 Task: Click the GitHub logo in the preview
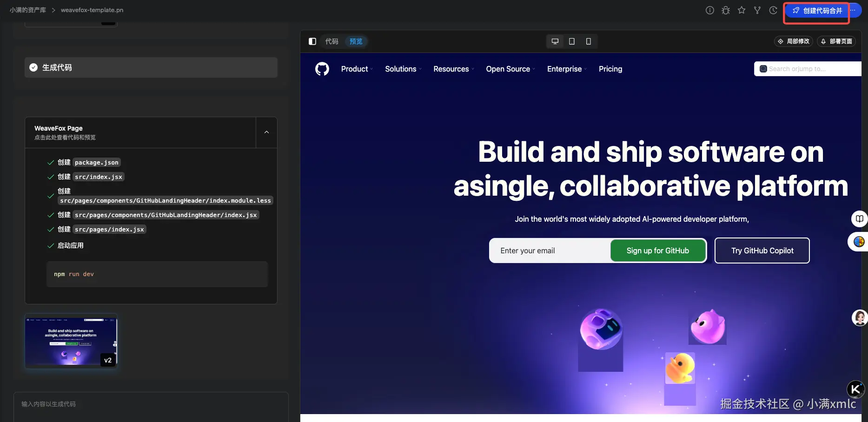(322, 69)
